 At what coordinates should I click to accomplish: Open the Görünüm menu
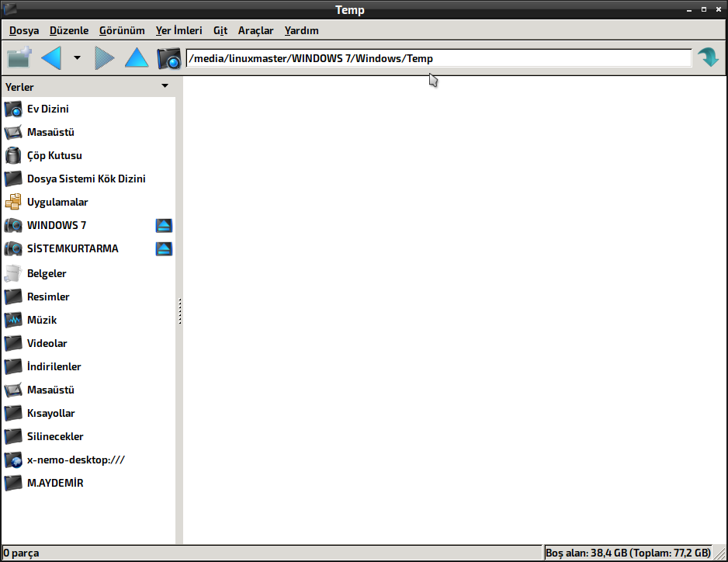coord(122,30)
